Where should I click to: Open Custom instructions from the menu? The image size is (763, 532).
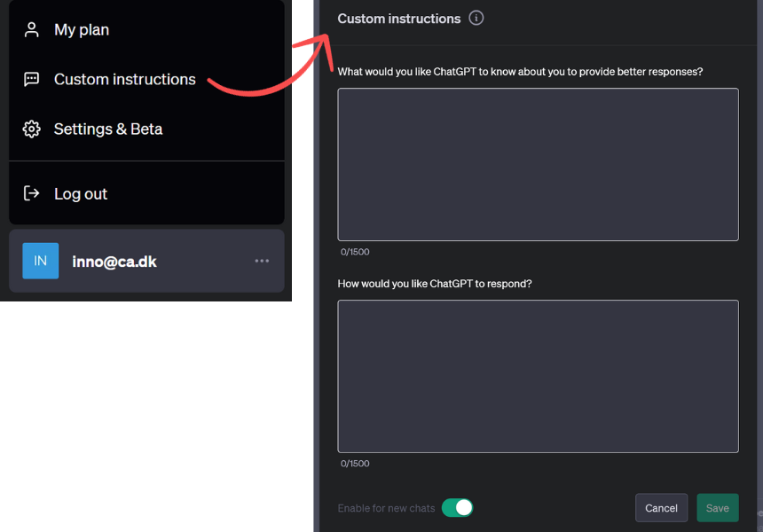pos(146,79)
